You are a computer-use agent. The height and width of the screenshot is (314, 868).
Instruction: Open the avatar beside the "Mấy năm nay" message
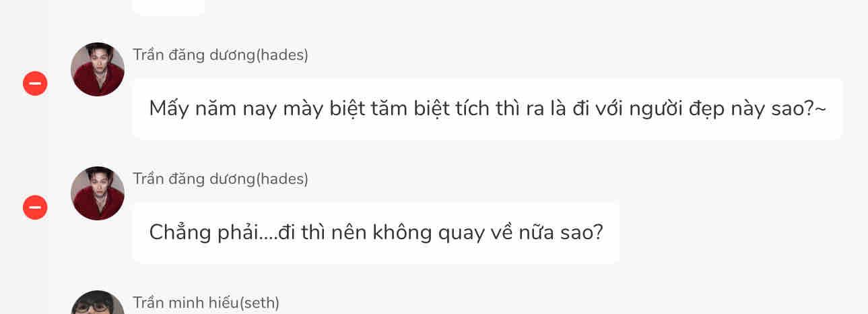[98, 69]
